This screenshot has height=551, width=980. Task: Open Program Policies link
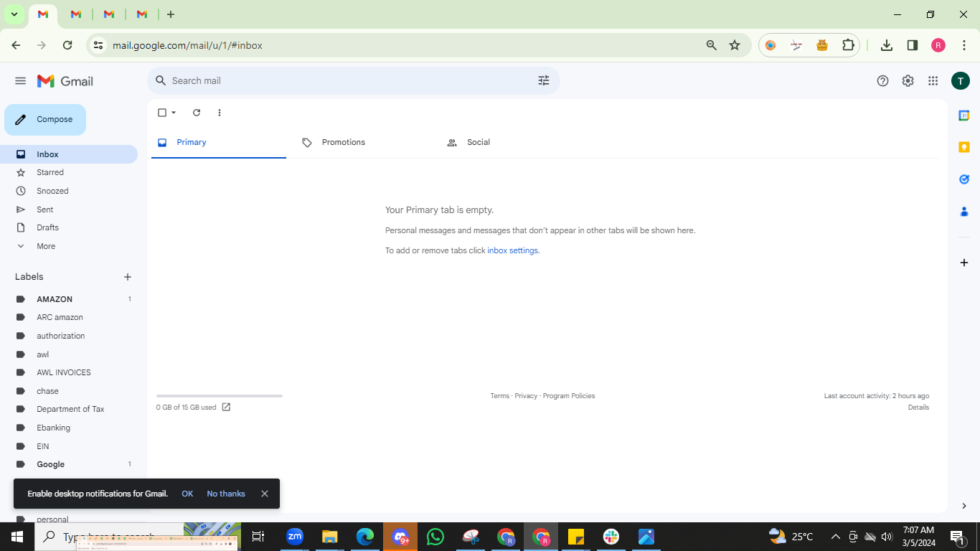pos(569,396)
